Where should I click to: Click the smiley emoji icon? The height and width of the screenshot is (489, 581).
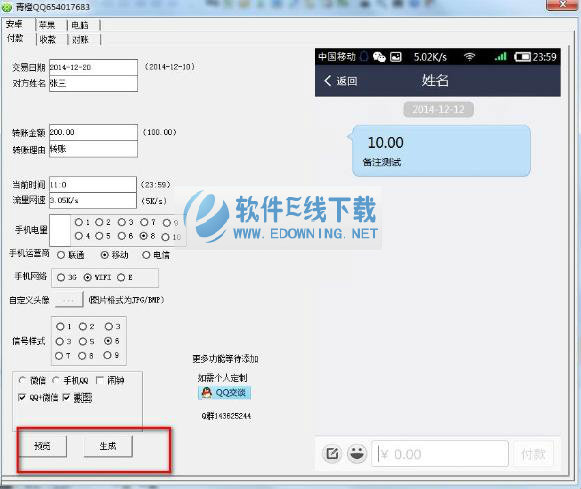click(357, 453)
